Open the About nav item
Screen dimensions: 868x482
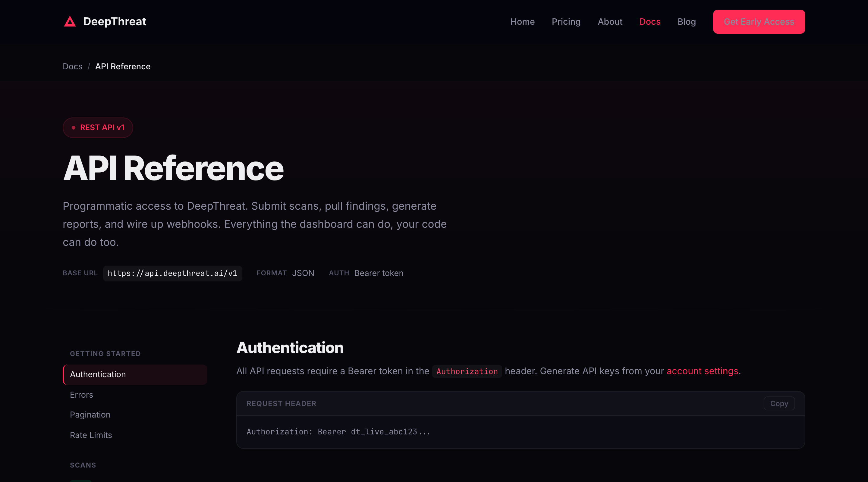(x=609, y=22)
